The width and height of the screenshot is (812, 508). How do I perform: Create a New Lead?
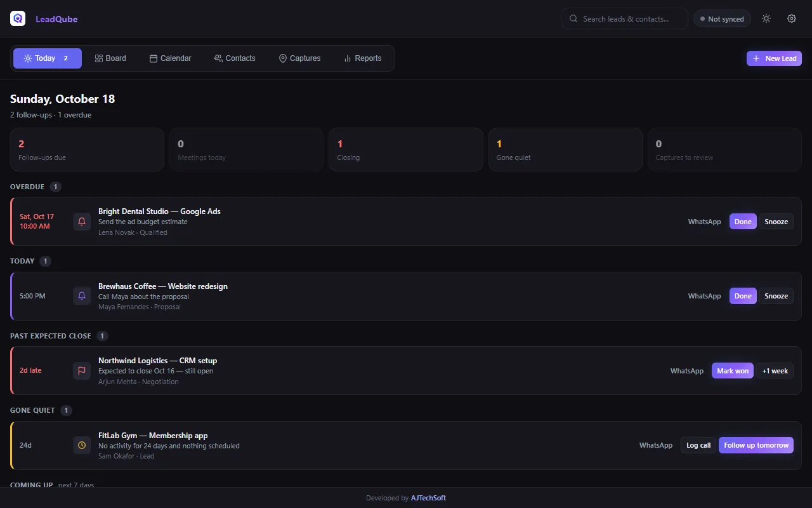774,58
